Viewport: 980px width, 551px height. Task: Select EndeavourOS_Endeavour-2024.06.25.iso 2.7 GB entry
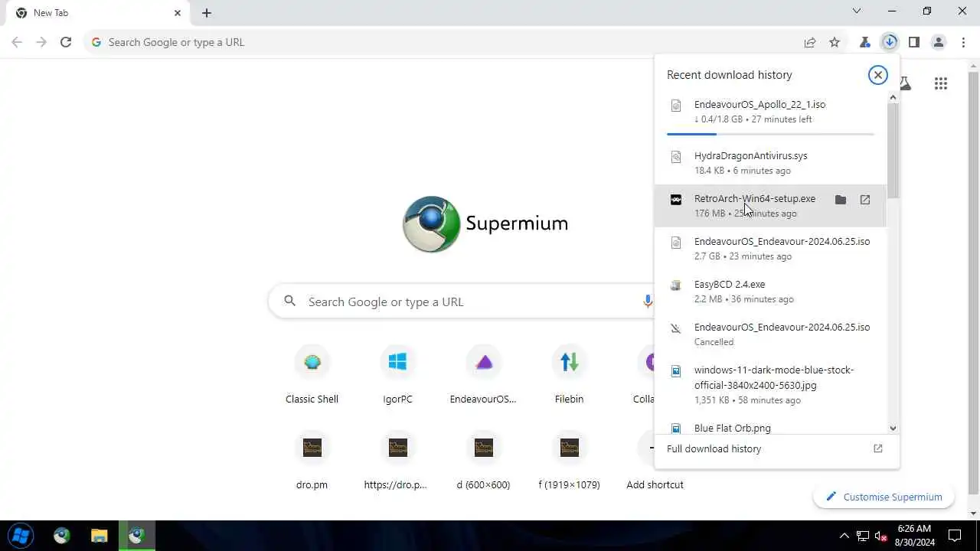pyautogui.click(x=770, y=249)
